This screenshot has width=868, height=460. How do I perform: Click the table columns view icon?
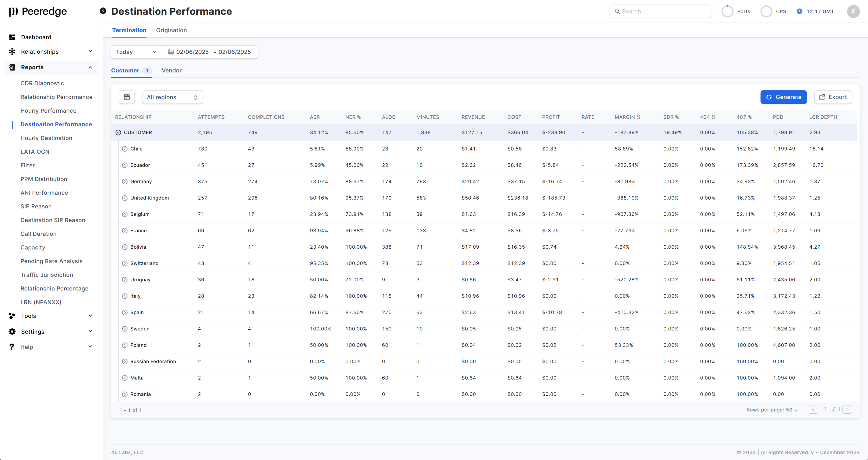[x=127, y=97]
